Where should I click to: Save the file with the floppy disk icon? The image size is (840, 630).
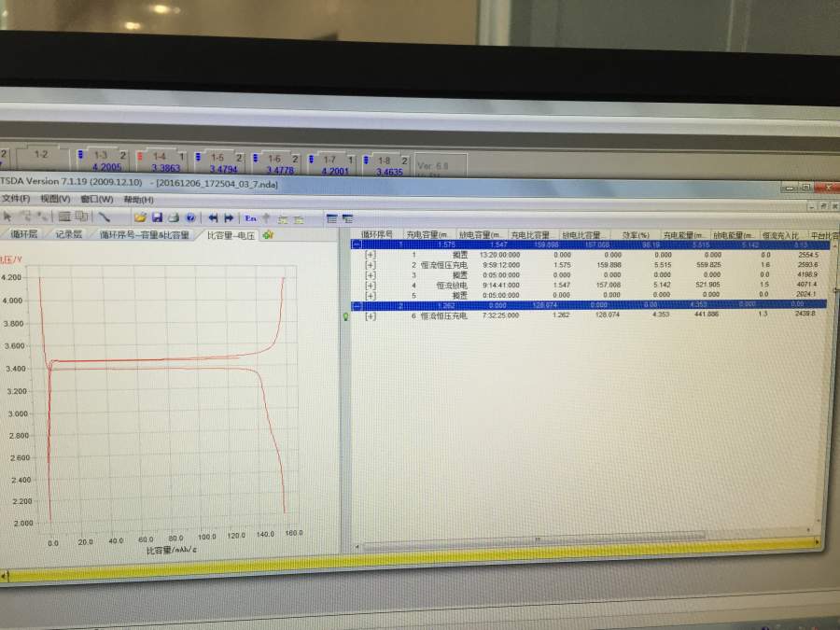(x=157, y=217)
